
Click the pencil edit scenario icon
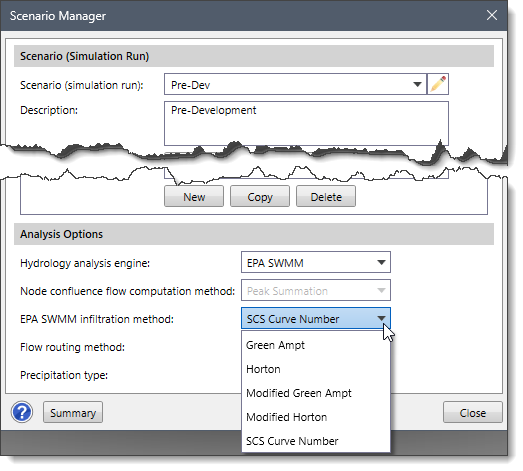438,84
